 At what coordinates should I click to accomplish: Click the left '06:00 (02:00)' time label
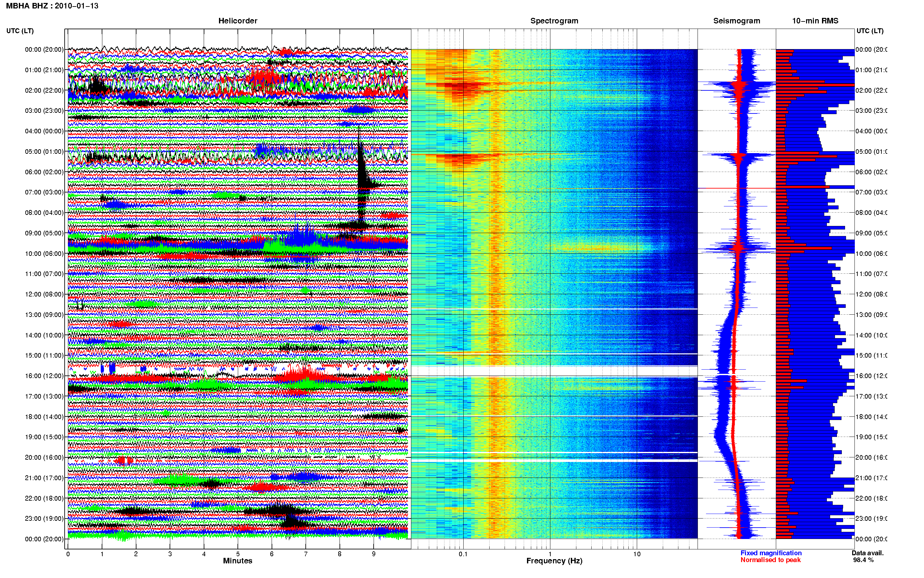(44, 172)
